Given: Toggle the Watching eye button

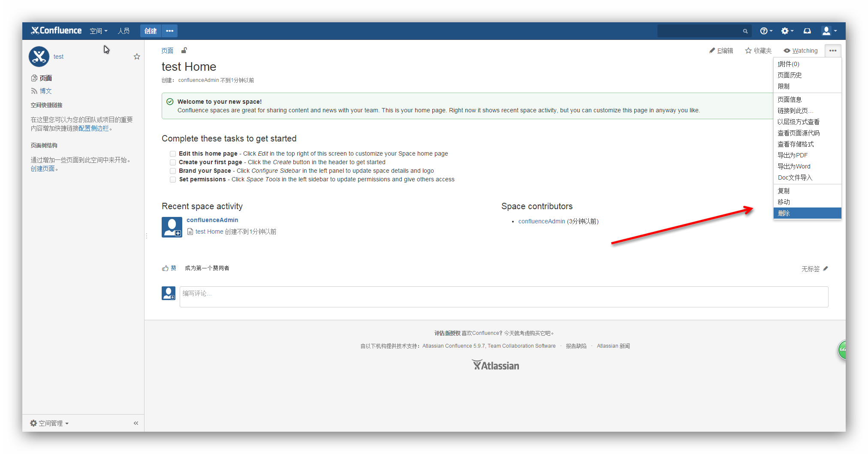Looking at the screenshot, I should pos(801,51).
